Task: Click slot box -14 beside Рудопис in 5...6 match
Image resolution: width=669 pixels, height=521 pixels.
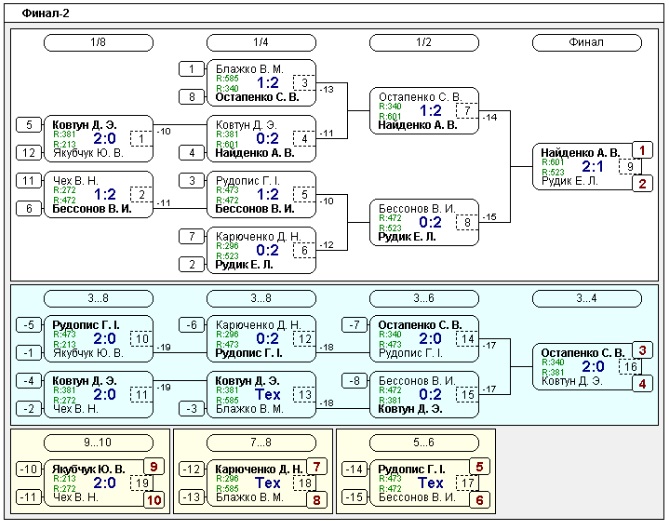Action: pos(355,469)
